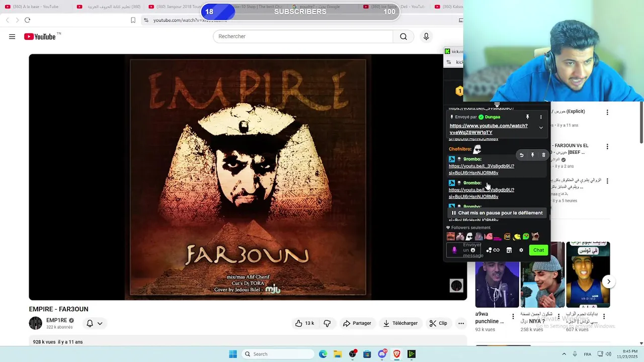Open the emoji picker in the chat input
Image resolution: width=644 pixels, height=362 pixels.
(x=472, y=250)
